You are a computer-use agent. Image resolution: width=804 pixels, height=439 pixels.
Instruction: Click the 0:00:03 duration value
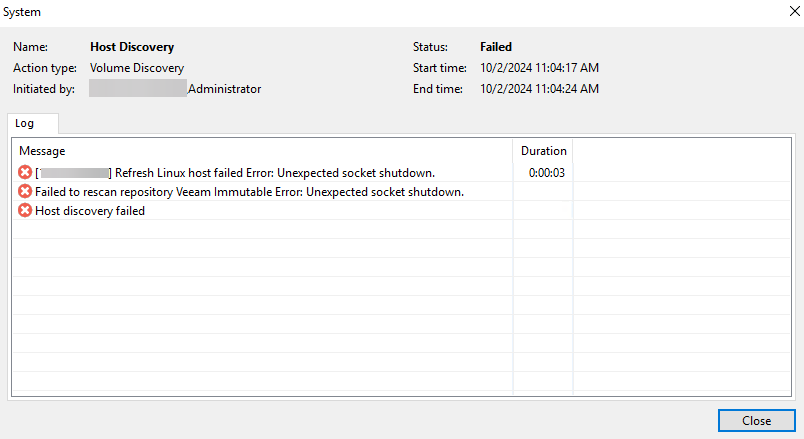(x=547, y=173)
